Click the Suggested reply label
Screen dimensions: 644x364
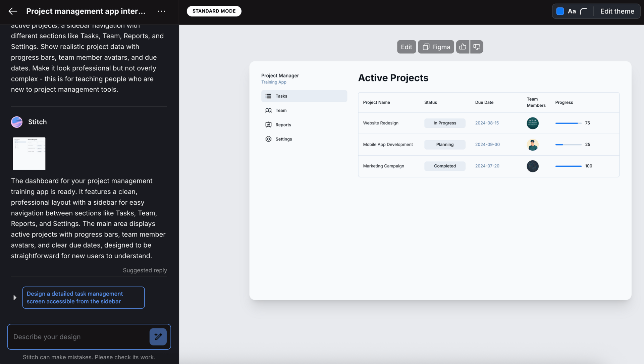pos(145,270)
